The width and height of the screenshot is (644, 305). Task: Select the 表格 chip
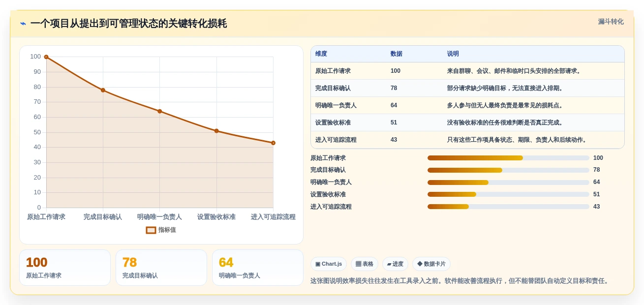(364, 264)
